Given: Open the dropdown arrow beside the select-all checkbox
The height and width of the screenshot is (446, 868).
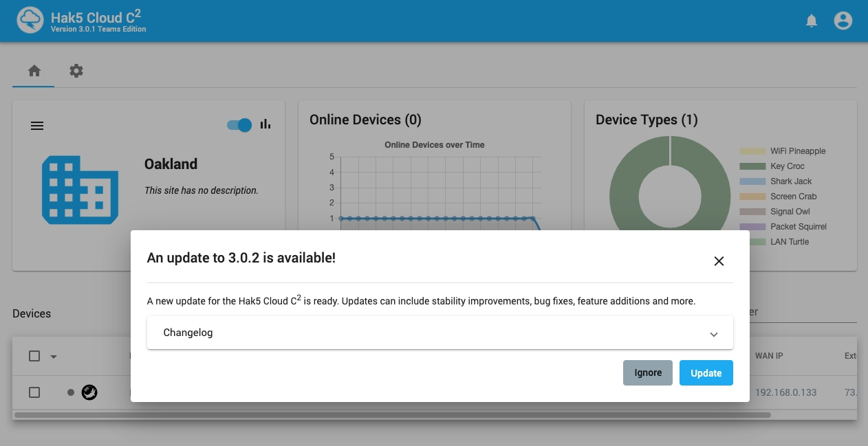Looking at the screenshot, I should (54, 357).
